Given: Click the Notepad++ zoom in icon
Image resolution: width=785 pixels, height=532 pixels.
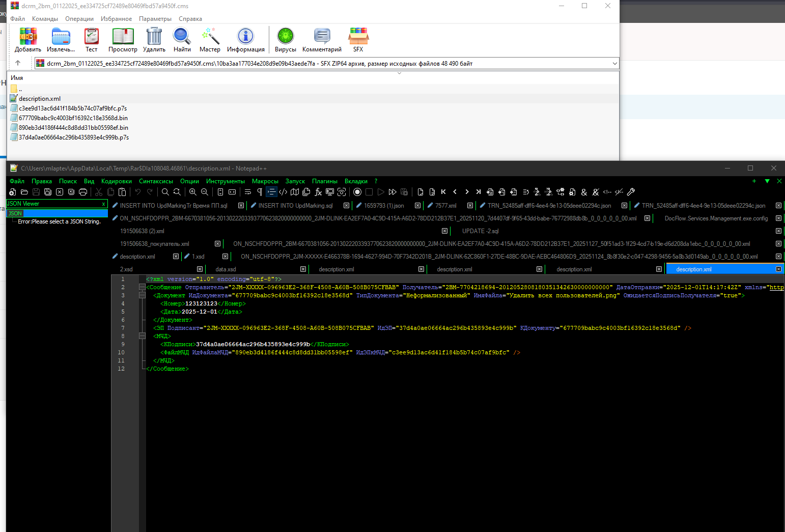Looking at the screenshot, I should pos(192,192).
